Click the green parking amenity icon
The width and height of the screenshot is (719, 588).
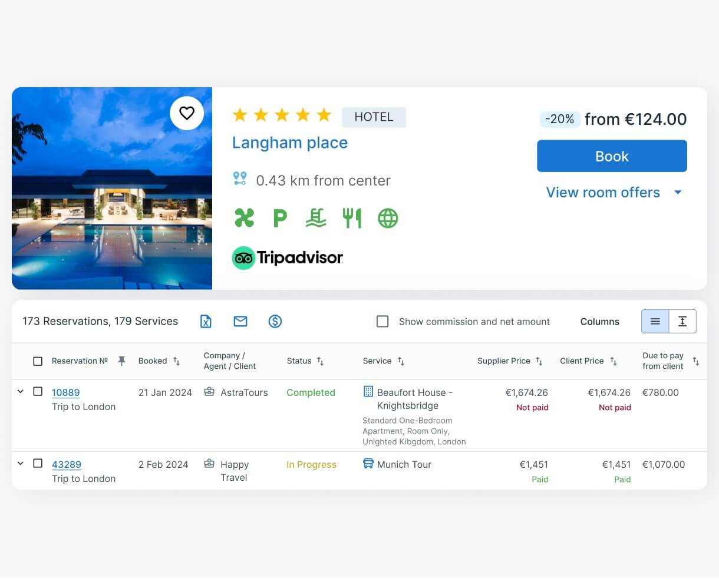pos(280,218)
